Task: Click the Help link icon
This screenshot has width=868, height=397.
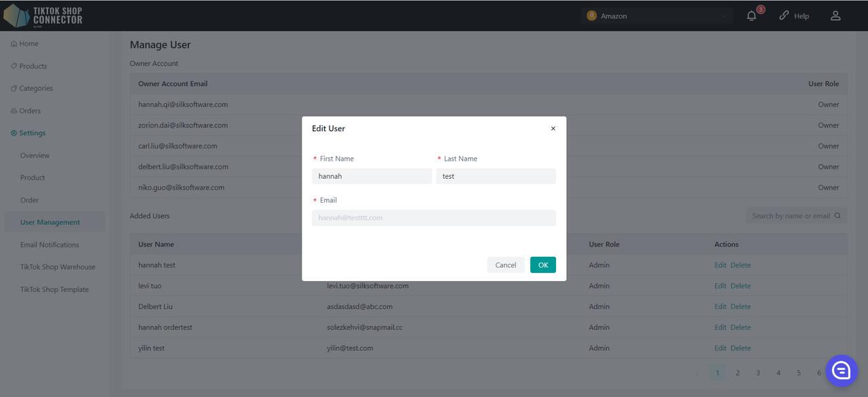Action: click(784, 16)
